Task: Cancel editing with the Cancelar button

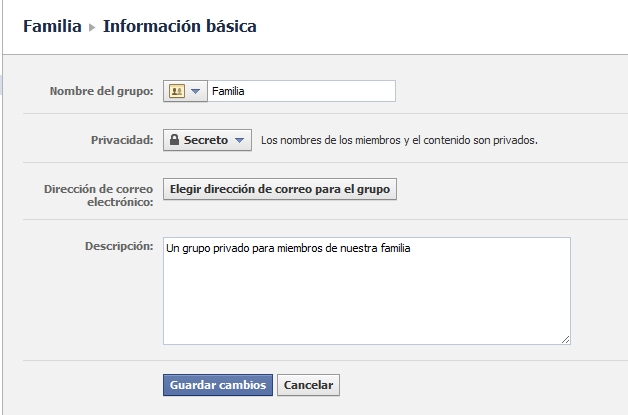Action: [x=308, y=385]
